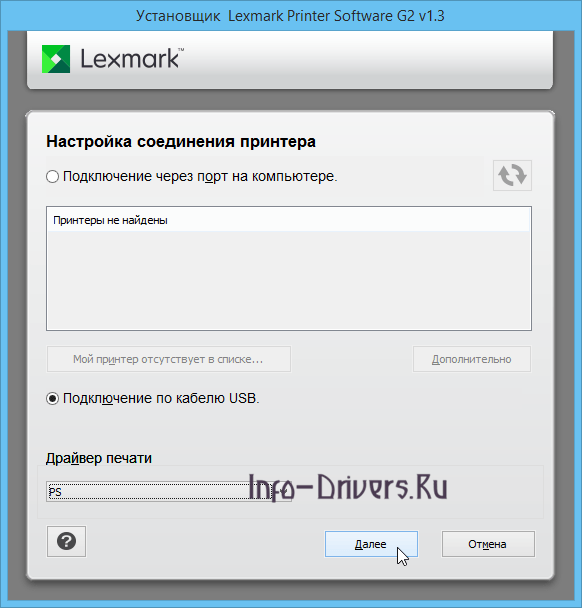The width and height of the screenshot is (582, 608).
Task: Click the Info-Drivers.Ru watermark text
Action: point(348,487)
